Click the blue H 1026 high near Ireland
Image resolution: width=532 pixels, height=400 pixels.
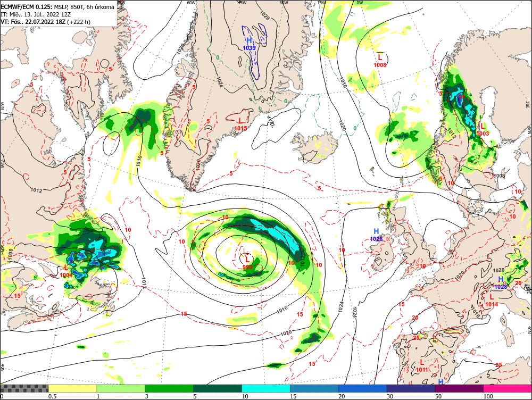pos(376,235)
